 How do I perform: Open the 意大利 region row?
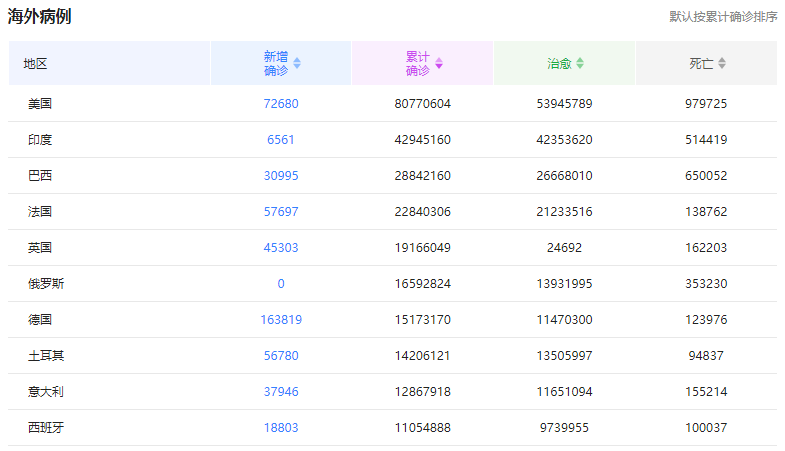click(392, 392)
